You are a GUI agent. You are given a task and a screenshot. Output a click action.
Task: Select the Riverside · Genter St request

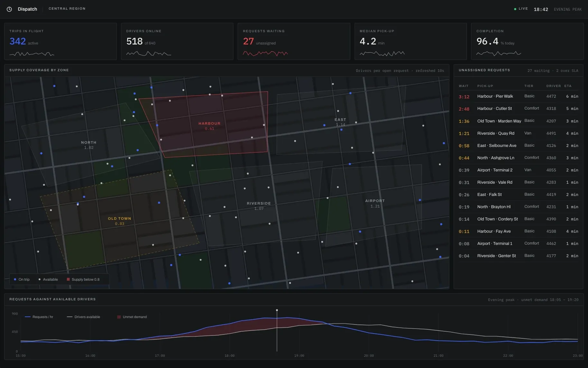[x=518, y=256]
